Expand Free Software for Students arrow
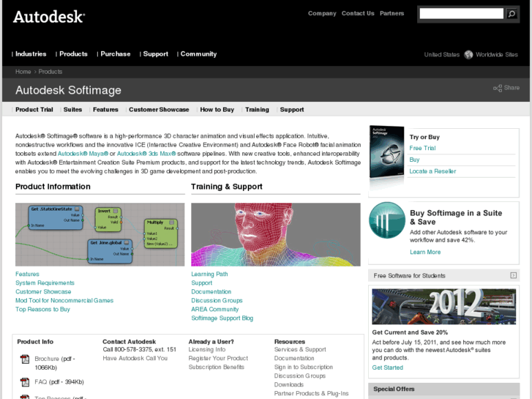The width and height of the screenshot is (532, 399). 513,275
